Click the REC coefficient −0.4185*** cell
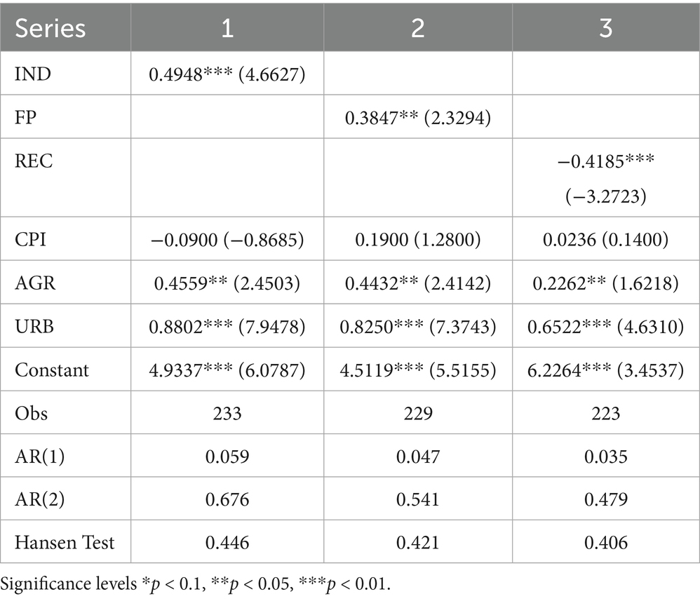700x601 pixels. tap(606, 178)
